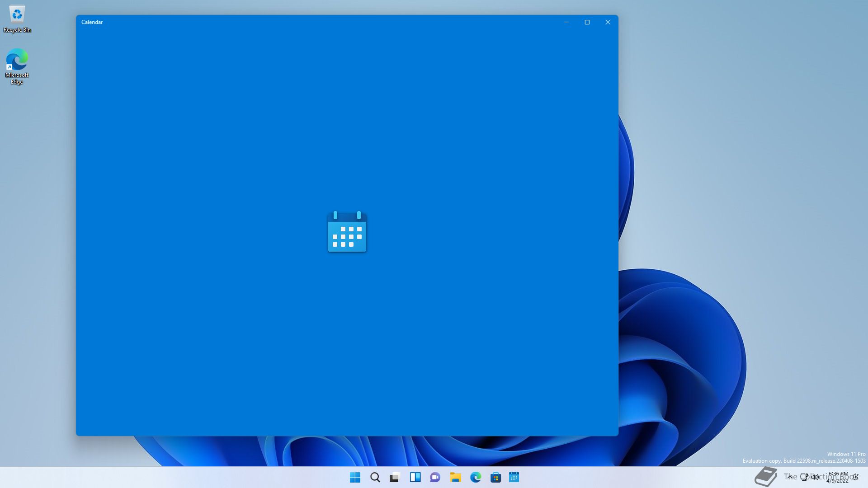The image size is (868, 488).
Task: Open Microsoft Store from the taskbar
Action: coord(495,477)
